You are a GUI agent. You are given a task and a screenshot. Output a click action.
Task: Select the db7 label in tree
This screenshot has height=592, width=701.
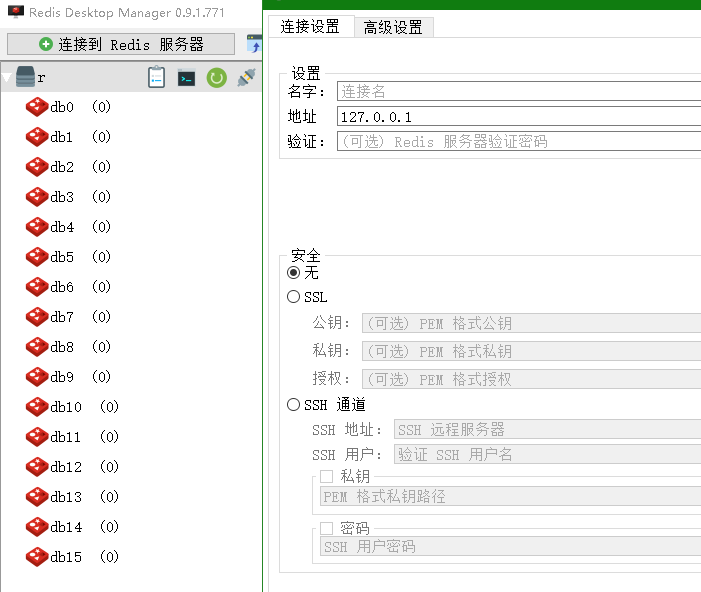[62, 317]
